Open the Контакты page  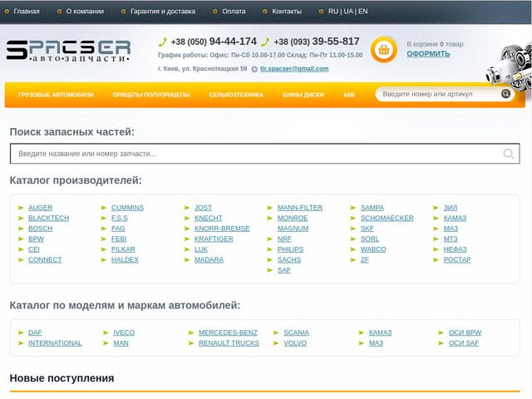[287, 11]
